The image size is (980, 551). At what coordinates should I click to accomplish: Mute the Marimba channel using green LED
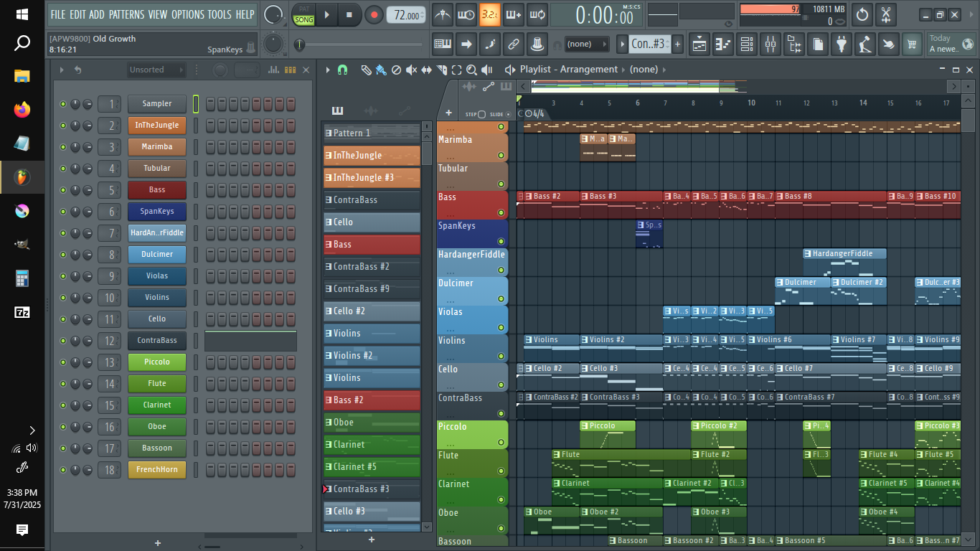pyautogui.click(x=63, y=147)
